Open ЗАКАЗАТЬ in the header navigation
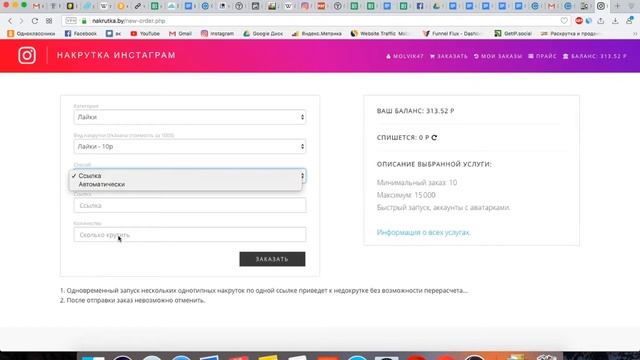 pyautogui.click(x=449, y=56)
